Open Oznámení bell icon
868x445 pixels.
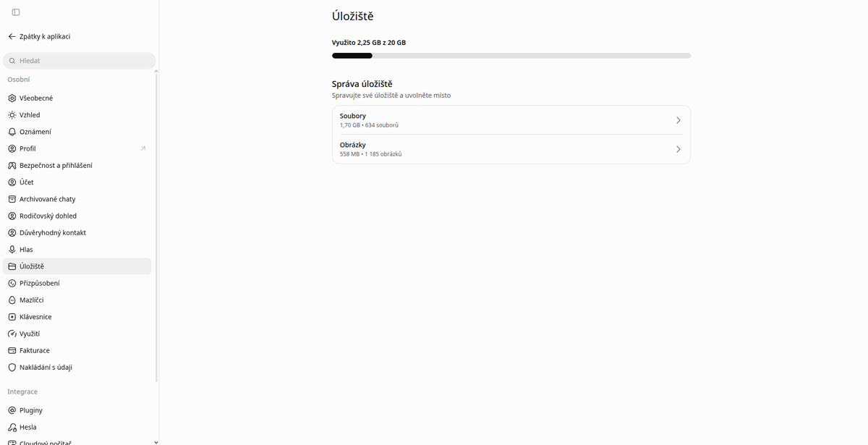tap(12, 132)
